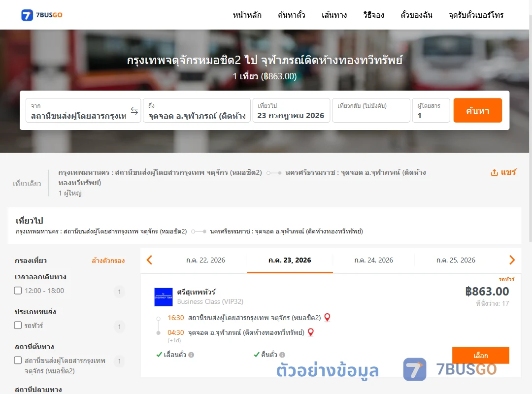The height and width of the screenshot is (394, 532).
Task: Check the 12:00 - 18:00 departure time filter
Action: click(18, 291)
